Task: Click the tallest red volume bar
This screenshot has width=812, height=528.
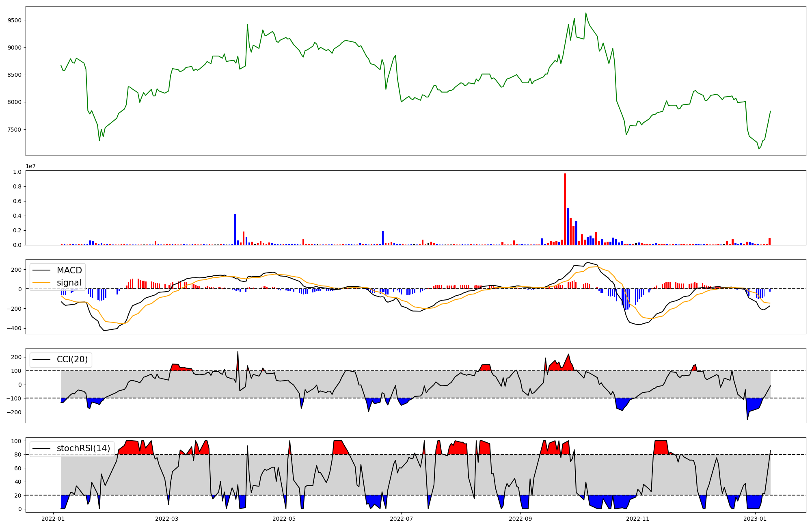Action: (x=565, y=209)
